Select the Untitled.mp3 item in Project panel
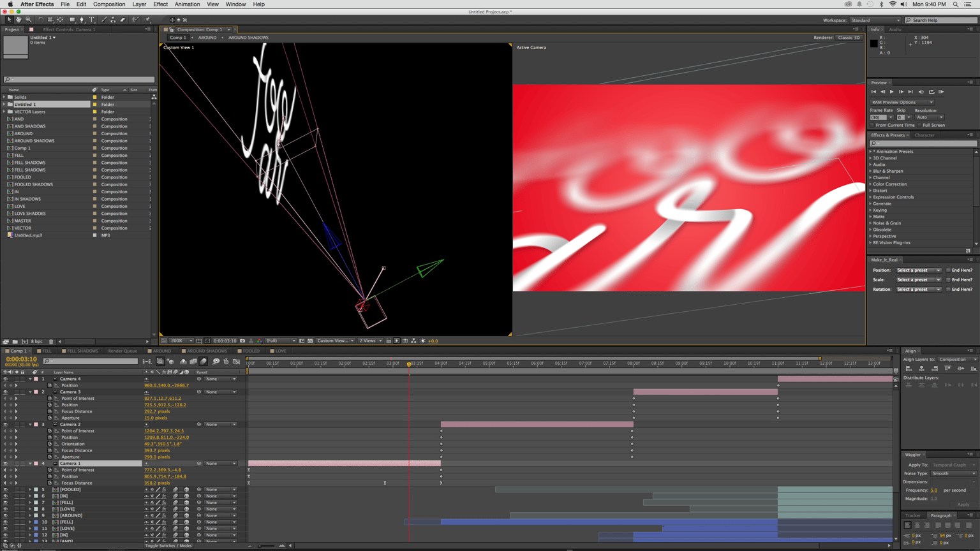This screenshot has width=980, height=551. [x=28, y=235]
